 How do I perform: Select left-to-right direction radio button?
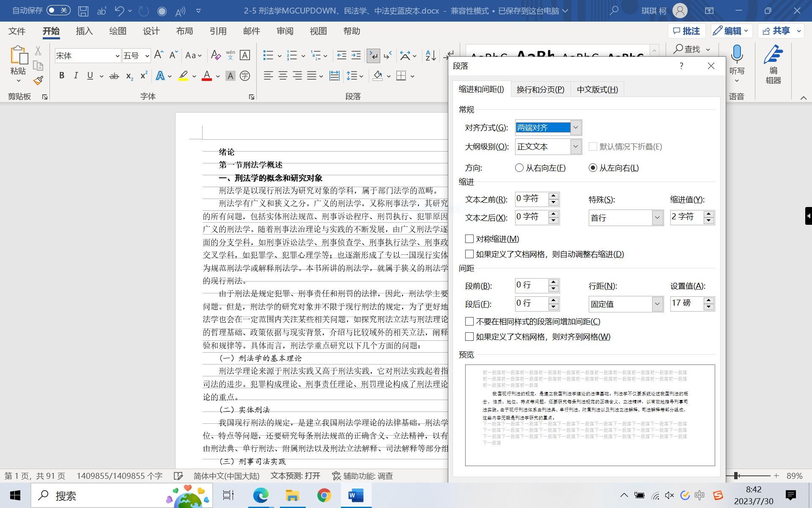593,168
